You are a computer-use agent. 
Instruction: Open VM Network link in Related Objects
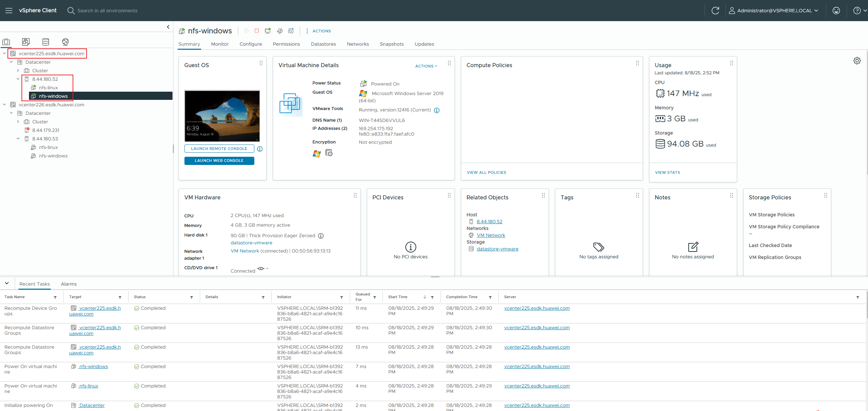pos(491,235)
